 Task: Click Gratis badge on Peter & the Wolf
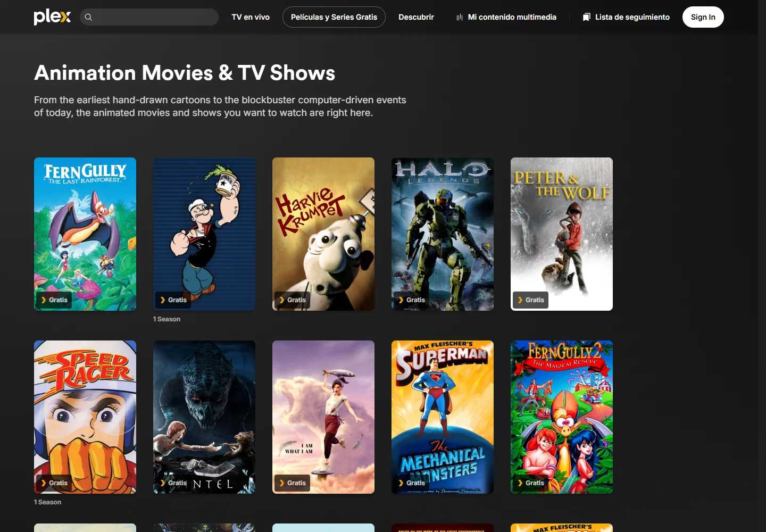530,300
